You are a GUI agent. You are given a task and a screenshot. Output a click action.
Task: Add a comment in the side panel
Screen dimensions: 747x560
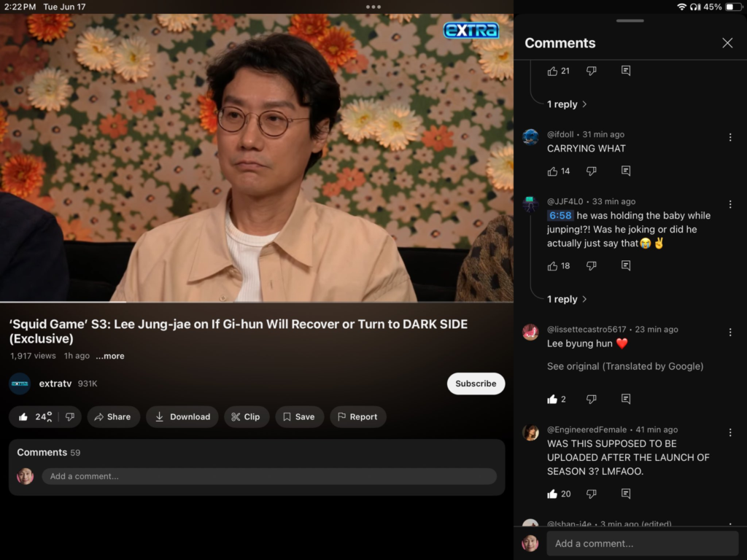[x=642, y=543]
